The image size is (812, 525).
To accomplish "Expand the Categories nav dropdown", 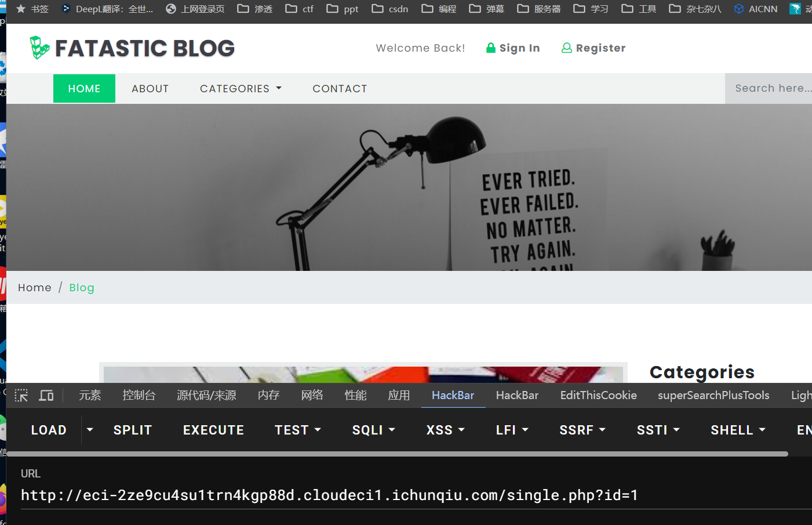I will 241,89.
